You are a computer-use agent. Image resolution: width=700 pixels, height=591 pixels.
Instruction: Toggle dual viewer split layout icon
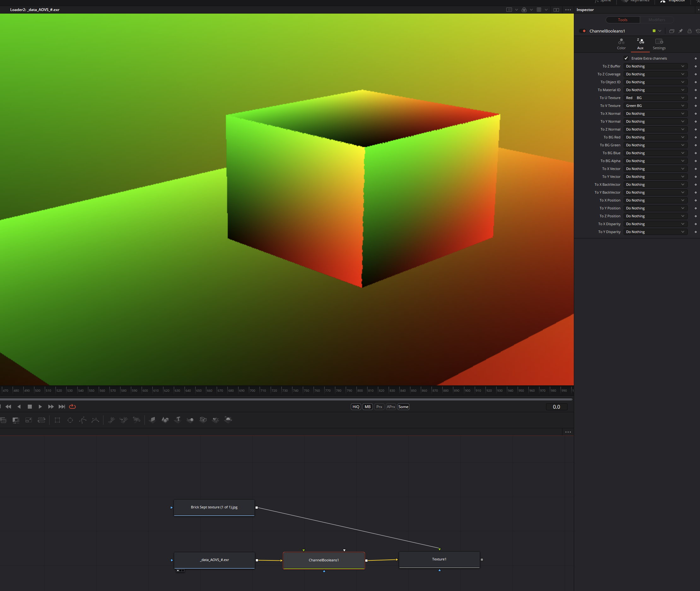556,10
